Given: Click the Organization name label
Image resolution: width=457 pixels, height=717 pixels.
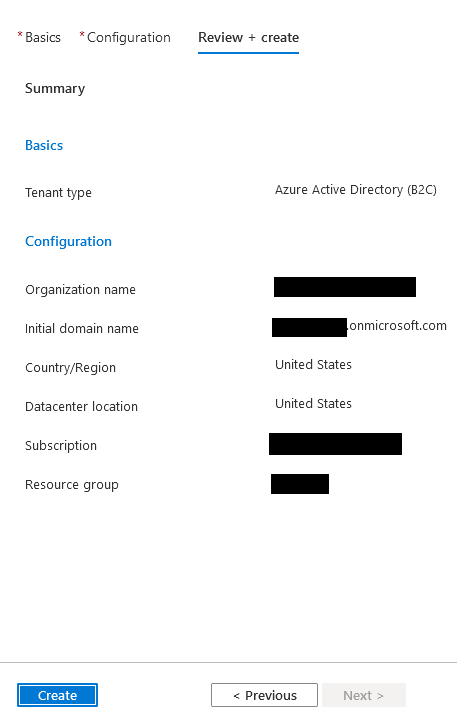Looking at the screenshot, I should coord(80,289).
